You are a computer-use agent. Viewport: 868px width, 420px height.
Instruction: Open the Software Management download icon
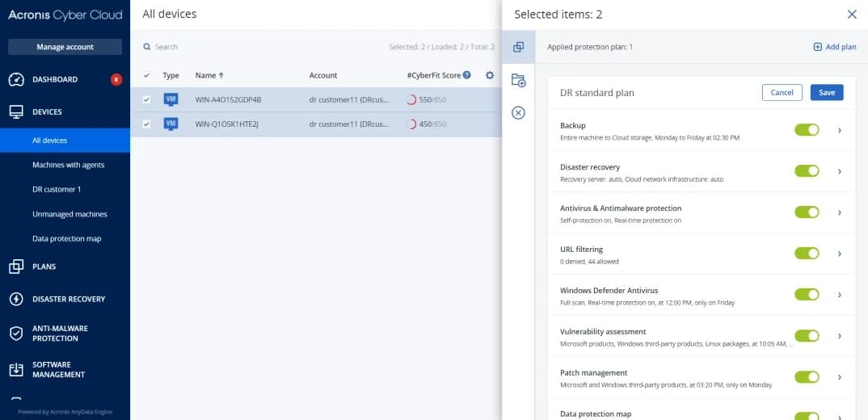(x=16, y=369)
